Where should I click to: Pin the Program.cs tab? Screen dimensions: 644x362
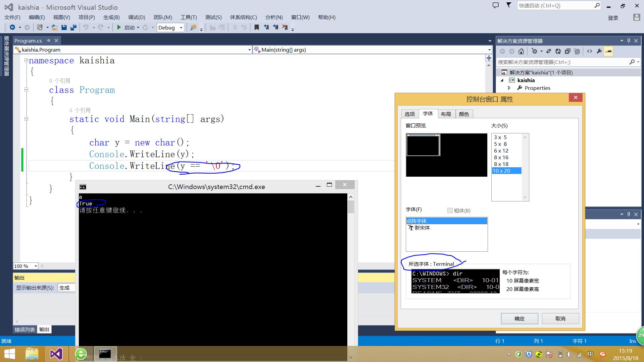tap(49, 41)
